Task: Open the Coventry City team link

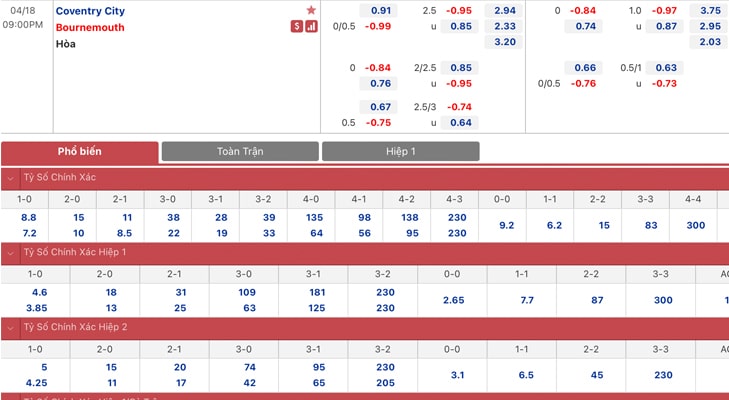Action: (90, 11)
